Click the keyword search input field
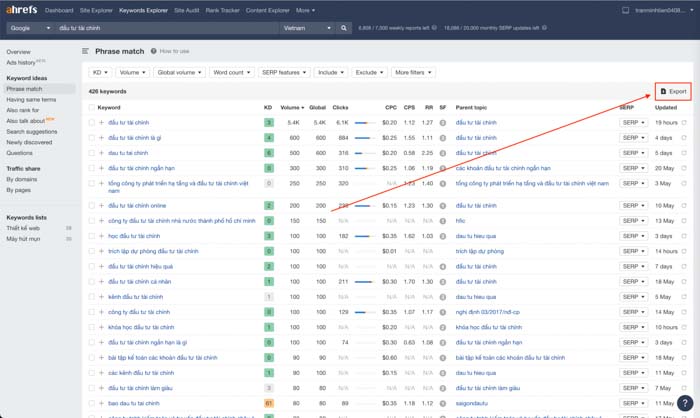The width and height of the screenshot is (700, 418). [167, 28]
